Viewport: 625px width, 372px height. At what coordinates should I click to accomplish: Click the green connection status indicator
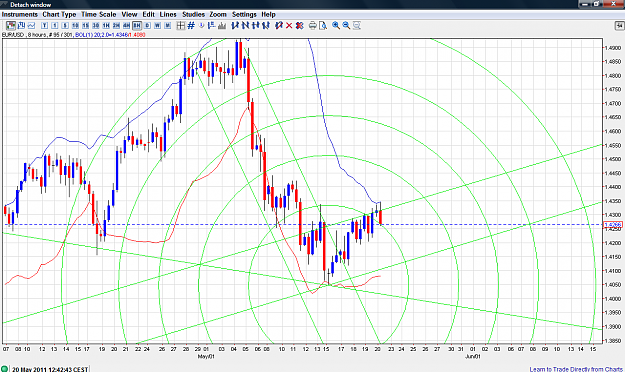point(4,369)
